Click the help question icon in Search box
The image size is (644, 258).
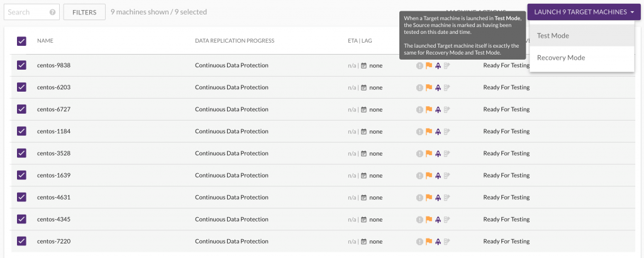click(52, 12)
